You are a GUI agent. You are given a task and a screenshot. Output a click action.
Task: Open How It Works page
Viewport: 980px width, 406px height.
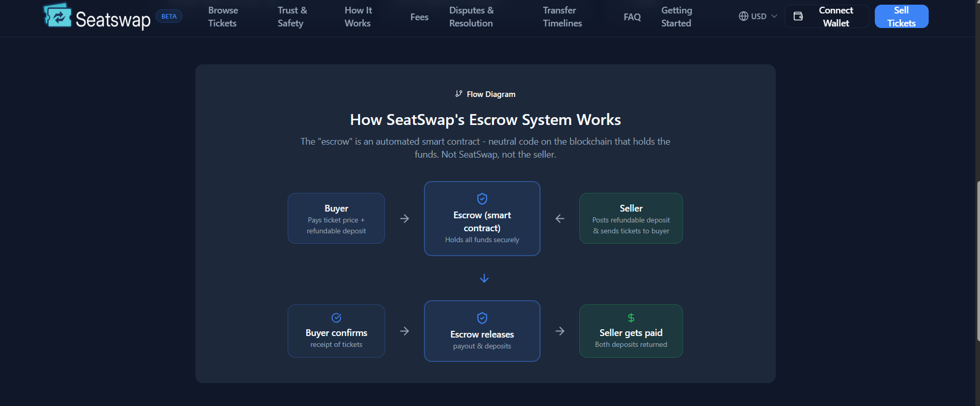358,17
